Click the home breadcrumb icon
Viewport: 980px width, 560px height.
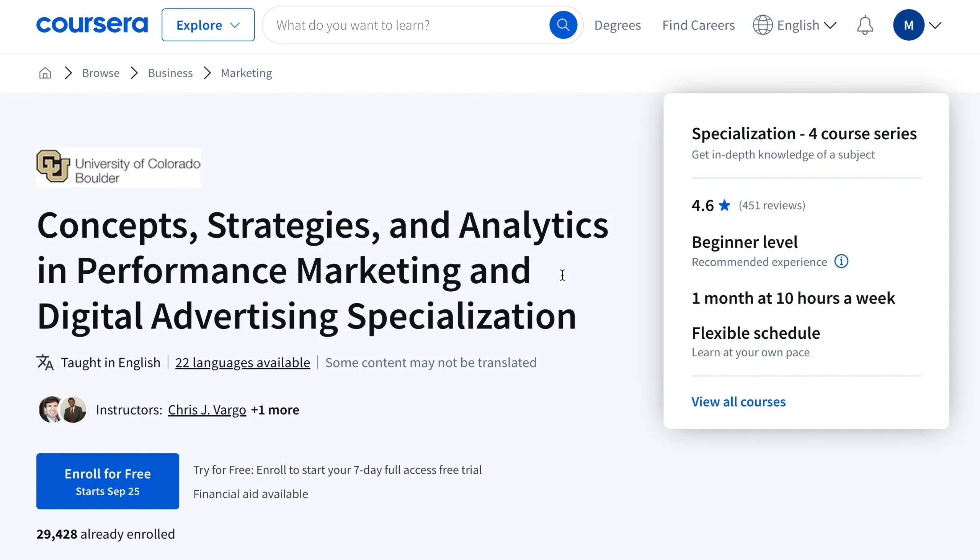45,73
